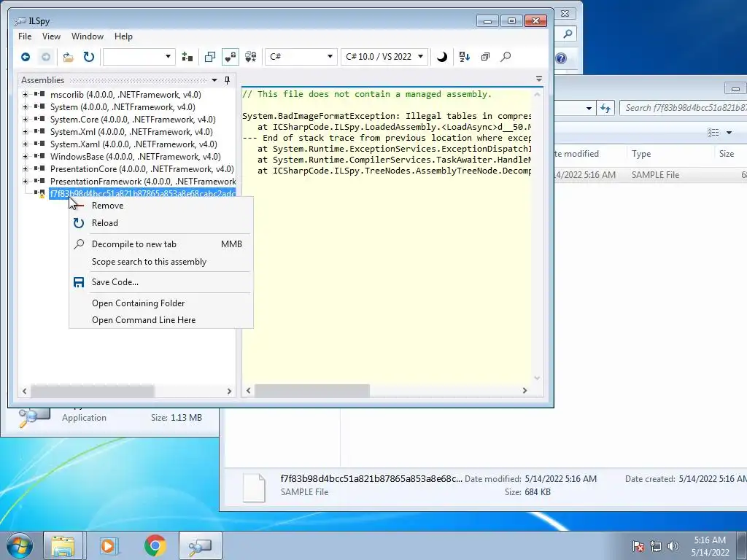Open the Explorer view options dropdown arrow

click(729, 133)
